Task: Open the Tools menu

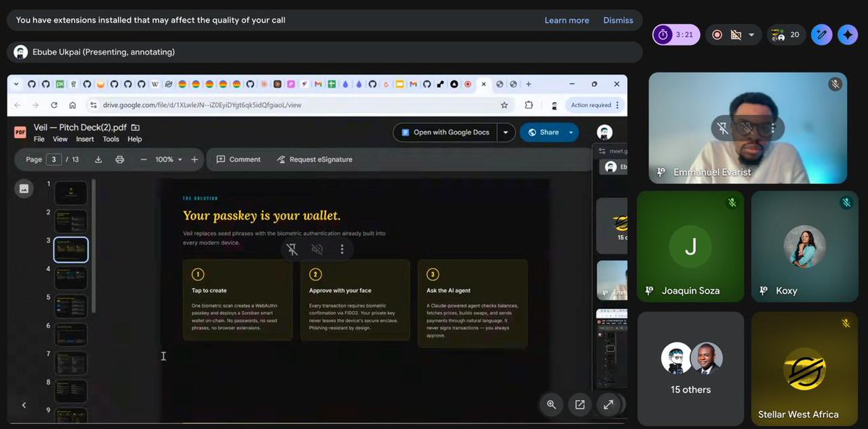Action: click(111, 140)
